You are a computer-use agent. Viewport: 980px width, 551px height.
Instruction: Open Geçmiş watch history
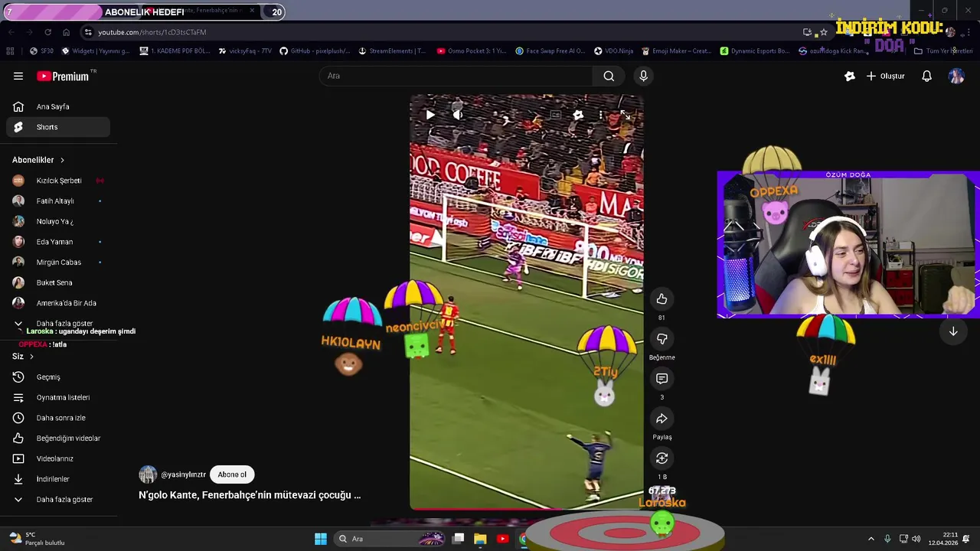coord(58,377)
